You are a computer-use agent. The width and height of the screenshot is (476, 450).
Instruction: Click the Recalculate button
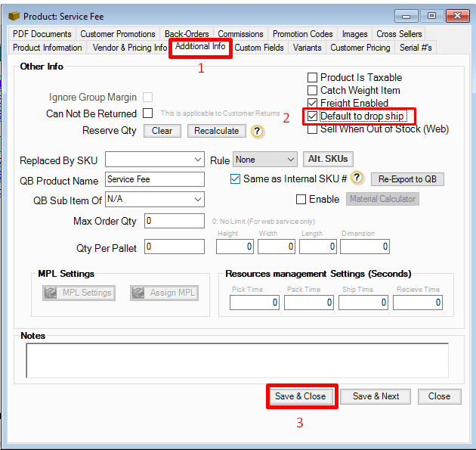coord(216,131)
